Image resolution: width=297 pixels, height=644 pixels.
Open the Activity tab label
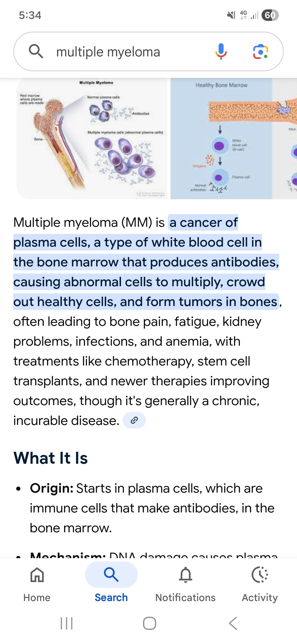260,597
